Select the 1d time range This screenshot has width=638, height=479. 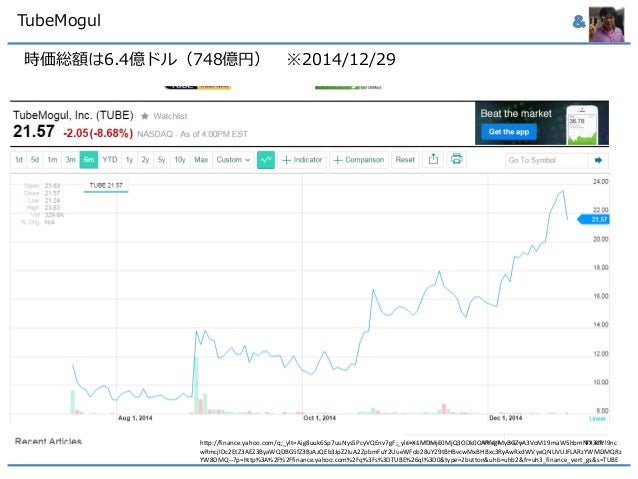(x=19, y=160)
